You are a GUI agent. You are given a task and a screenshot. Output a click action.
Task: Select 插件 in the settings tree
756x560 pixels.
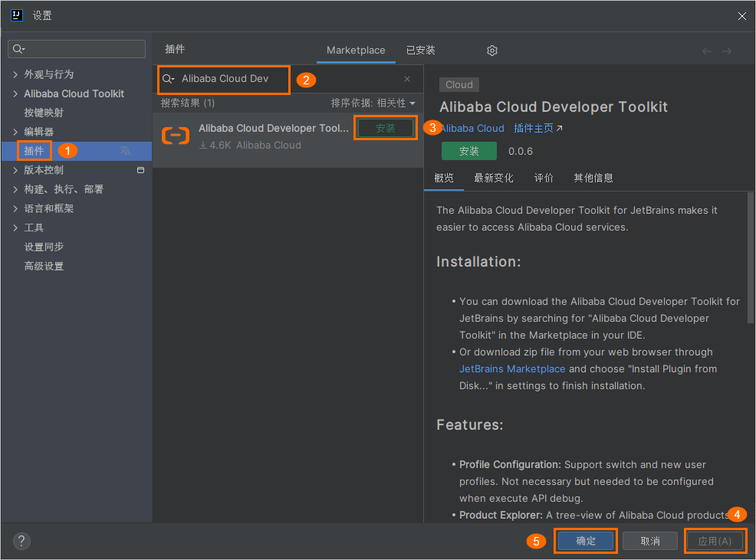pos(76,151)
